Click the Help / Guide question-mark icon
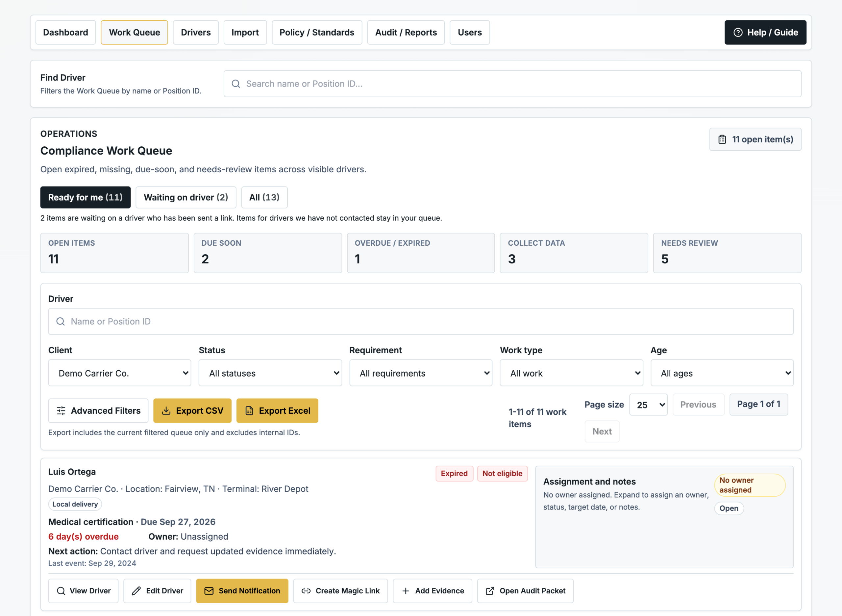 (x=738, y=33)
